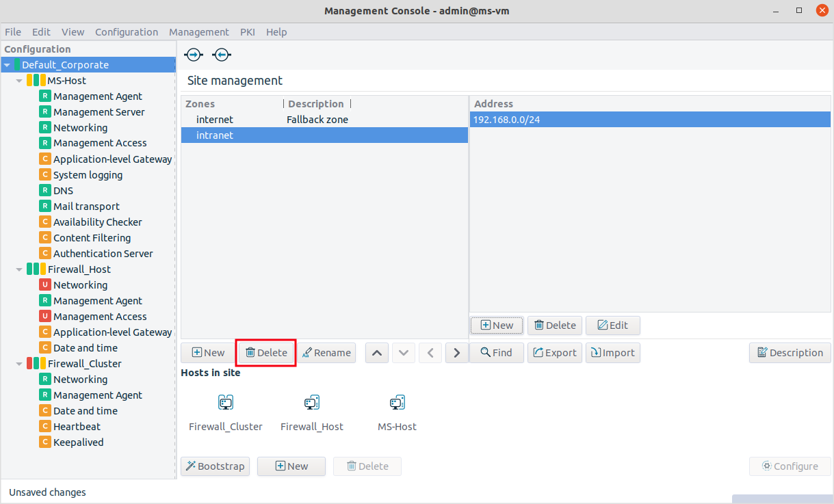Click the down-arrow icon to move zone down
834x504 pixels.
[x=403, y=352]
